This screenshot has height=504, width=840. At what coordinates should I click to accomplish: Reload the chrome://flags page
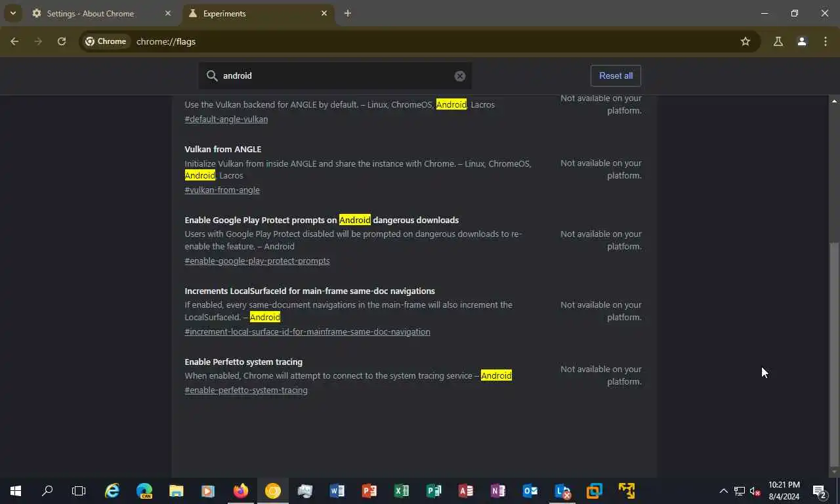coord(62,41)
